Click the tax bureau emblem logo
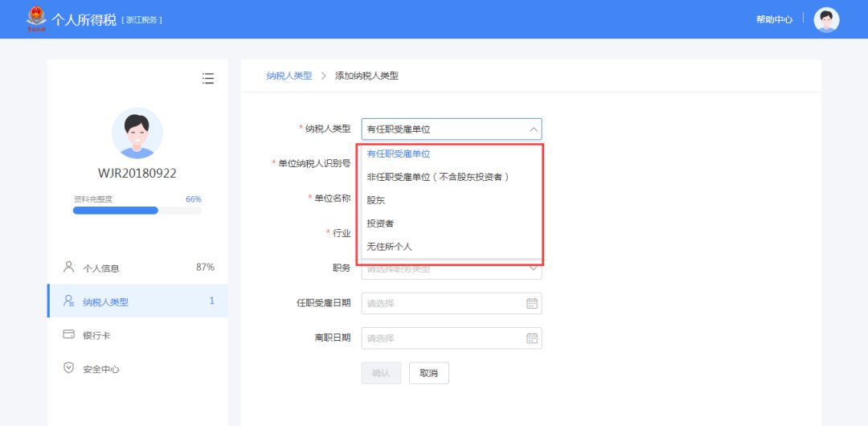 point(35,18)
